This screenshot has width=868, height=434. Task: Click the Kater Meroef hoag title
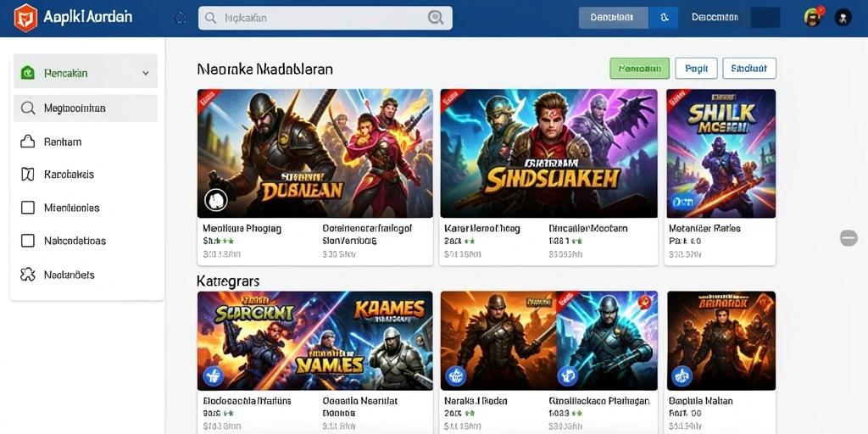pos(482,228)
